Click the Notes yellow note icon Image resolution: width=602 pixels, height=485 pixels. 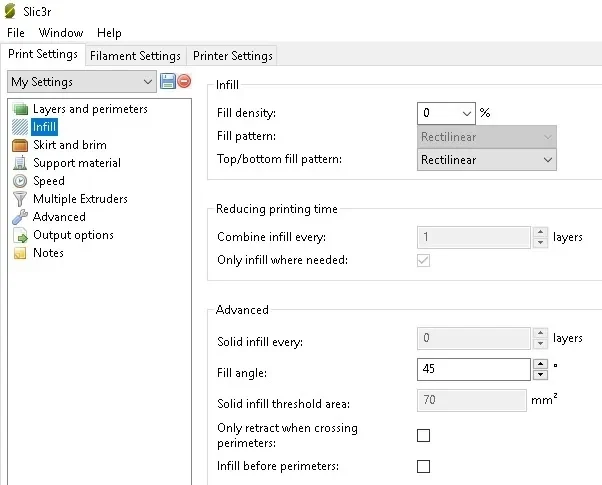(20, 253)
